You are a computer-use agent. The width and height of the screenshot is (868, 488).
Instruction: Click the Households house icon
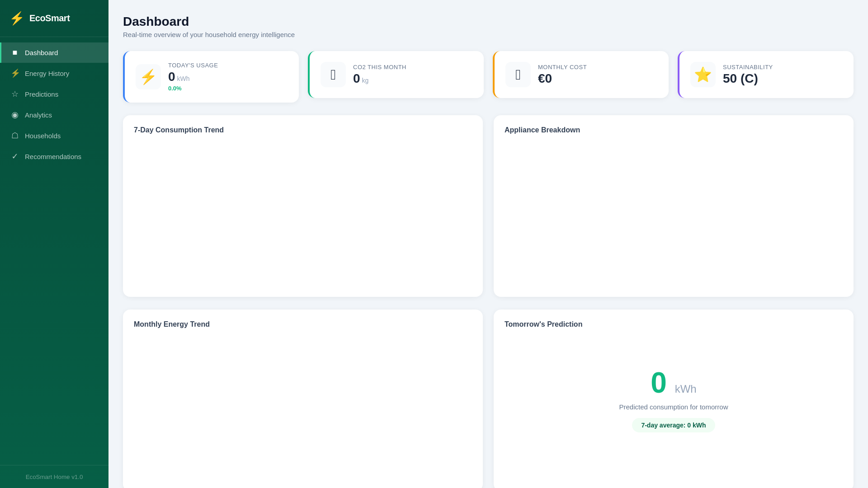point(15,136)
